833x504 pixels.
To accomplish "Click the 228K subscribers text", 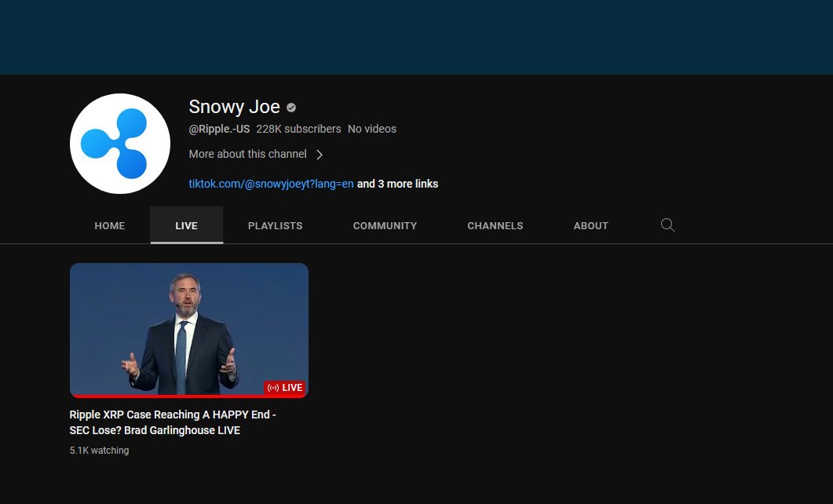I will pyautogui.click(x=298, y=129).
